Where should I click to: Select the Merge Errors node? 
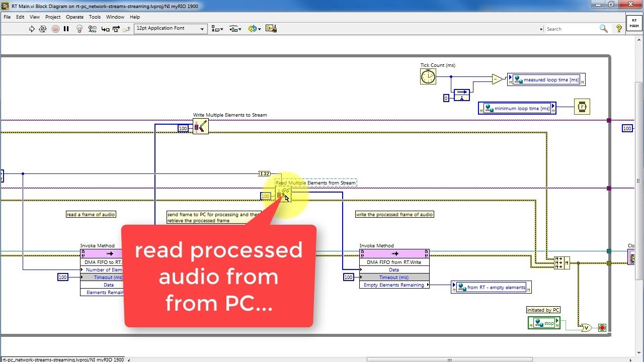tap(561, 263)
